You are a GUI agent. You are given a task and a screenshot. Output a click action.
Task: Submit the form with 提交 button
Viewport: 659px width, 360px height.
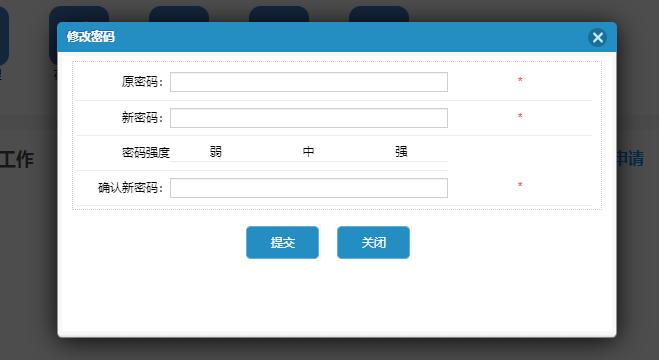point(282,242)
